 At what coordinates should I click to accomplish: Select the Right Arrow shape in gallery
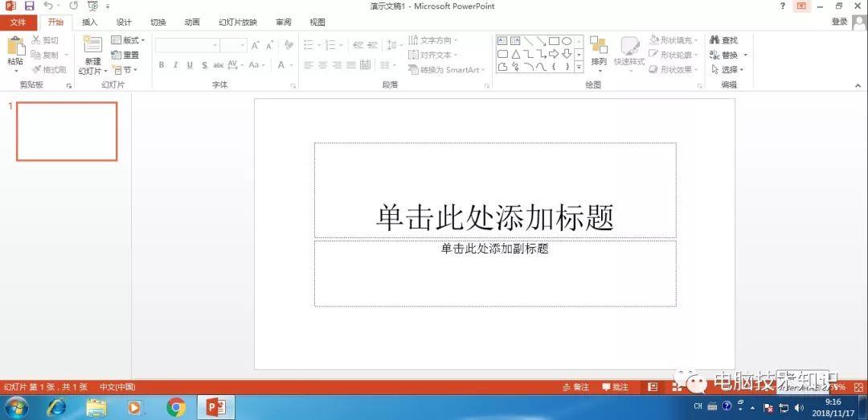click(554, 54)
